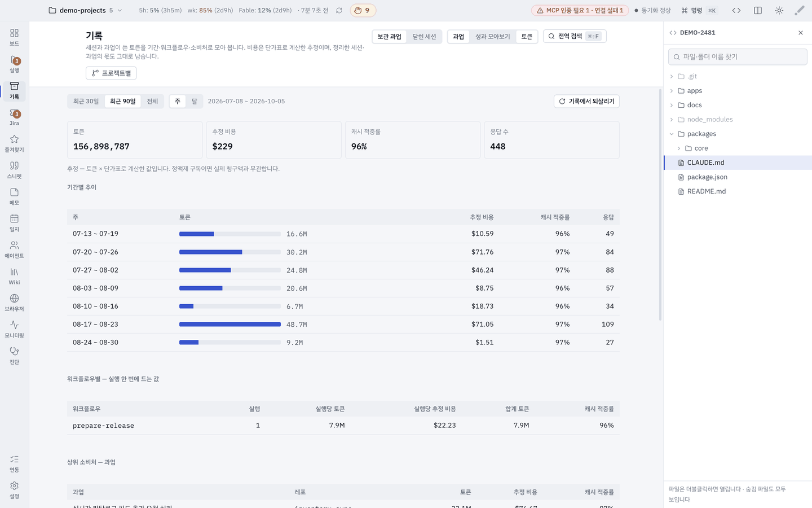Select 주 (week) grouping
This screenshot has width=812, height=508.
[178, 101]
